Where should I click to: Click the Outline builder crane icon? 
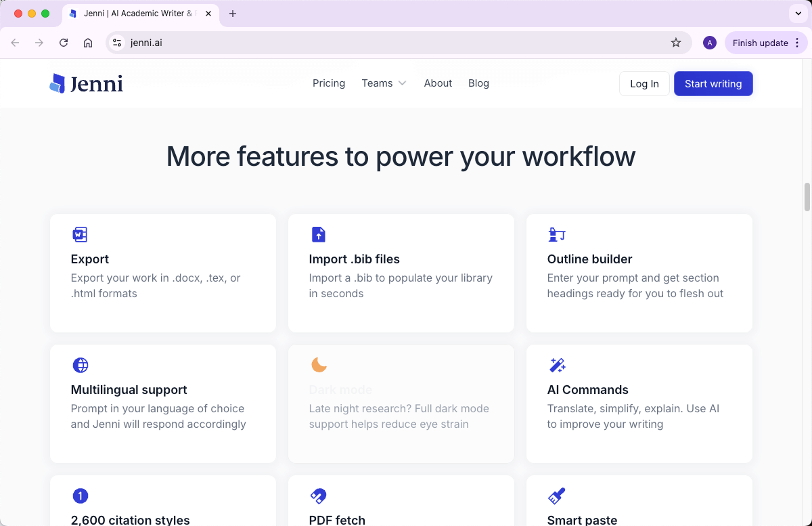pos(556,234)
